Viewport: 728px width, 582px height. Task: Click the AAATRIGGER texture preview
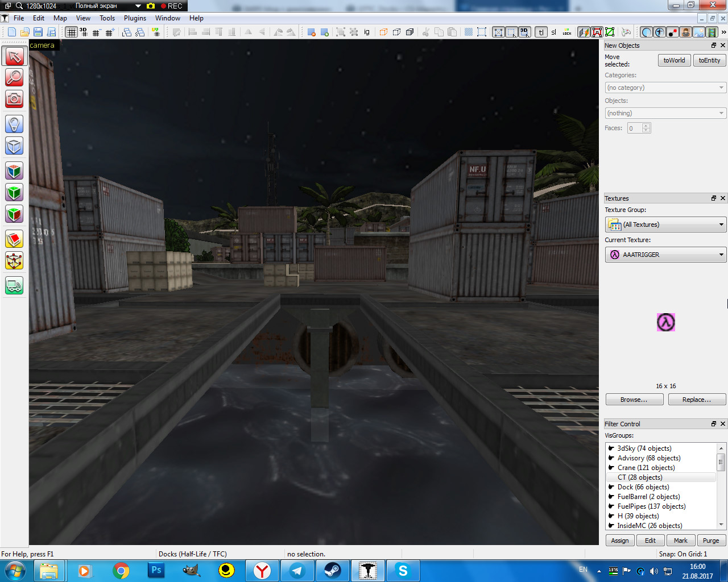coord(666,322)
